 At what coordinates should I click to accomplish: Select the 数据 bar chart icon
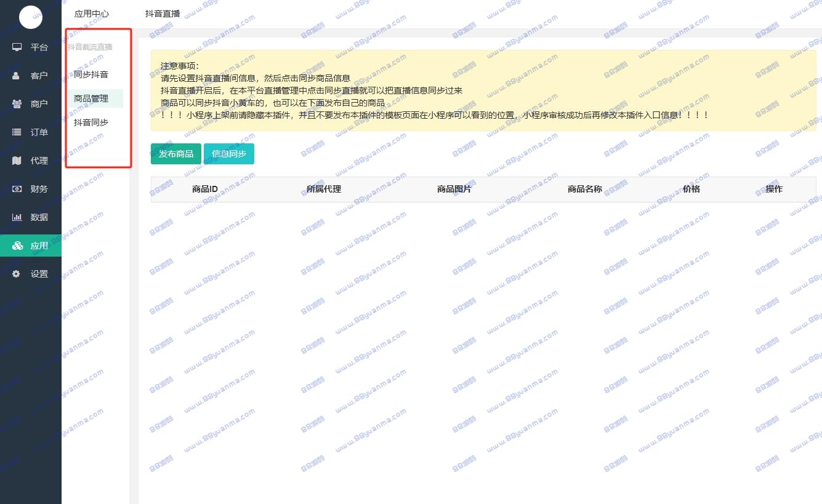tap(17, 217)
